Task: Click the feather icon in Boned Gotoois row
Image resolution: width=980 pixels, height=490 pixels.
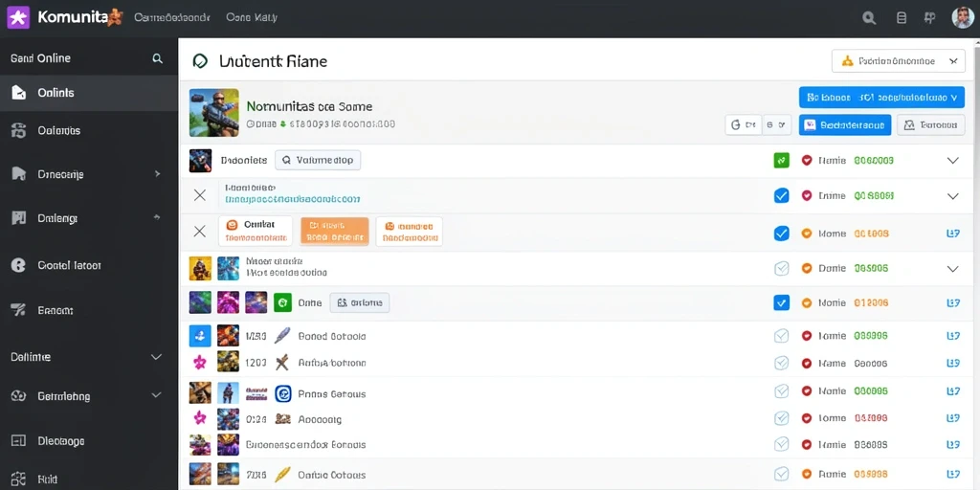Action: (282, 336)
